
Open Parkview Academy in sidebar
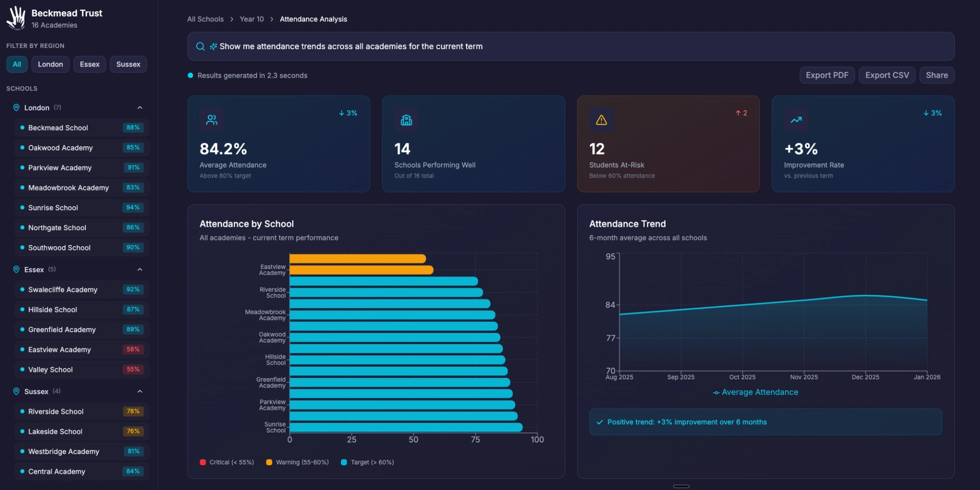pyautogui.click(x=82, y=167)
